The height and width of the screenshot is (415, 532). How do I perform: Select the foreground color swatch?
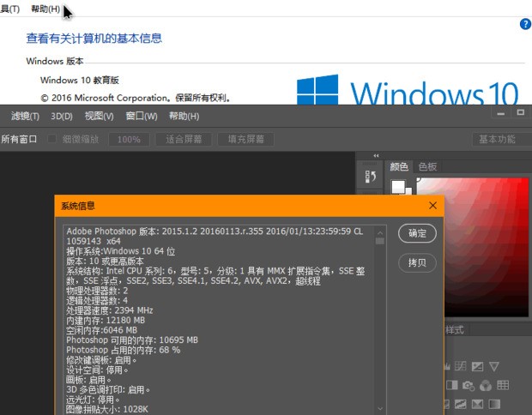tap(398, 186)
